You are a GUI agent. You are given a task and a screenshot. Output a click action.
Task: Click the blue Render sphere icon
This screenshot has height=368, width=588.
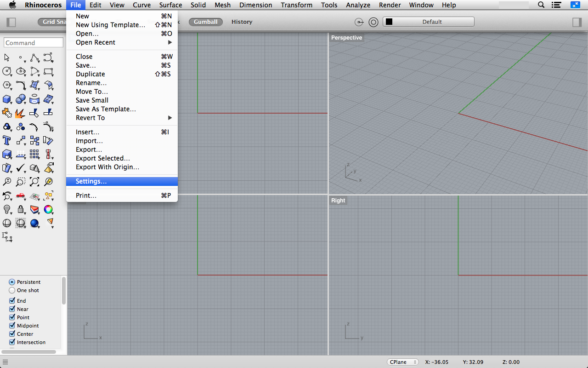34,223
